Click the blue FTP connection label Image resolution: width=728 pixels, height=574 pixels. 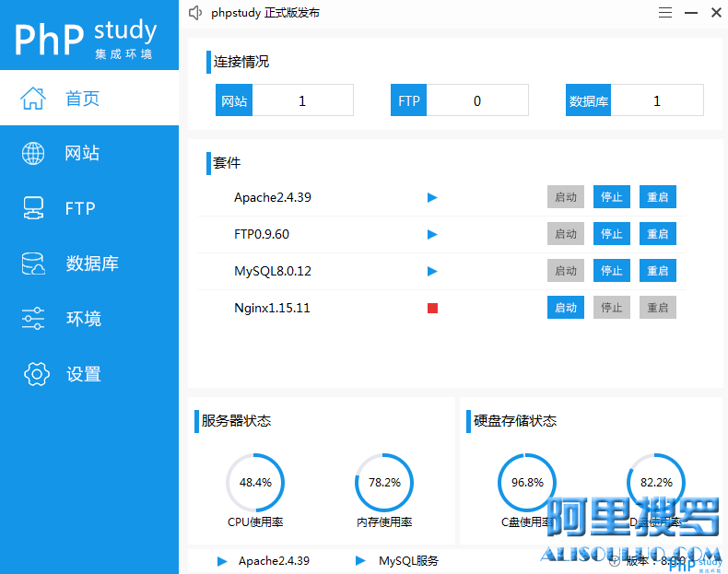408,100
